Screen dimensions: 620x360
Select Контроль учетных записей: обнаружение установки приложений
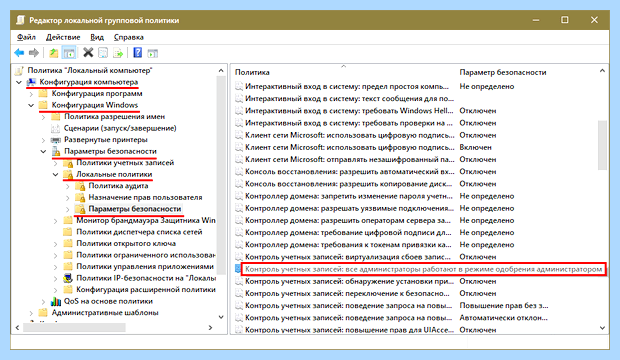(x=350, y=282)
